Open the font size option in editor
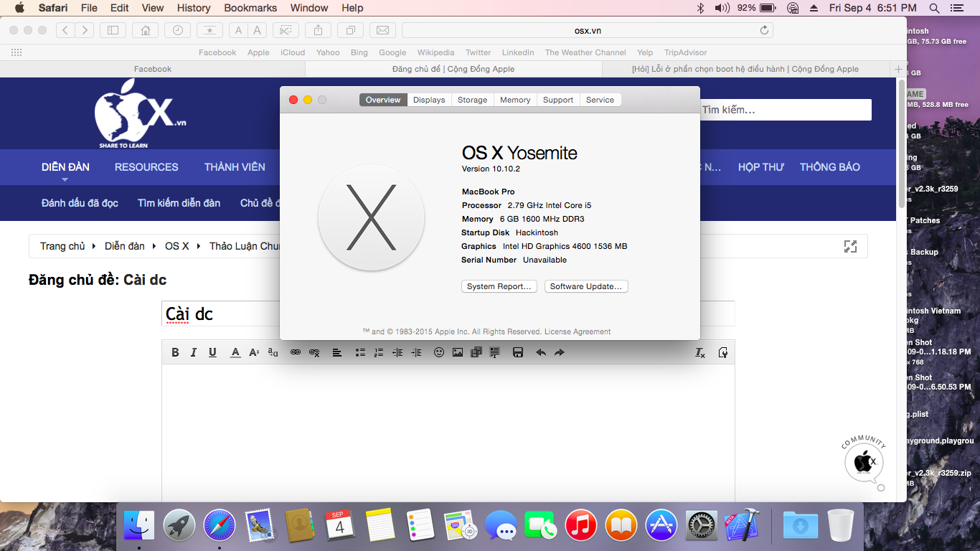This screenshot has height=551, width=980. pyautogui.click(x=254, y=352)
